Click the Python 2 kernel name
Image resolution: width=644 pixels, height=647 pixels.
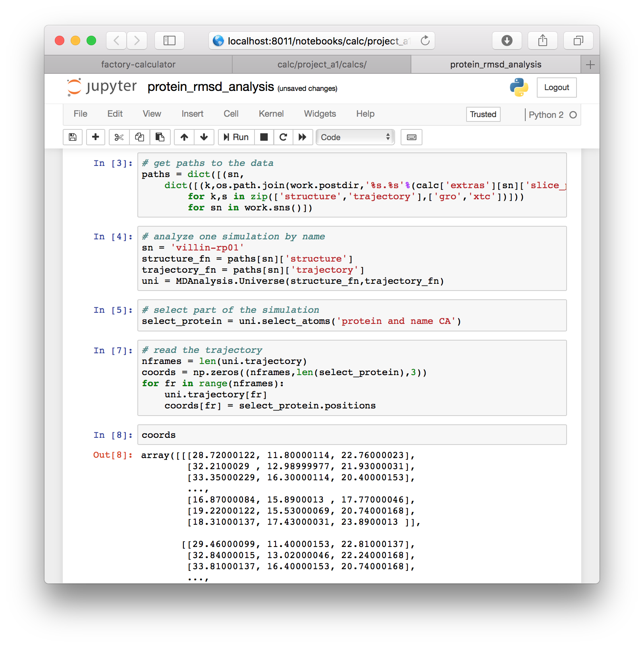tap(546, 115)
